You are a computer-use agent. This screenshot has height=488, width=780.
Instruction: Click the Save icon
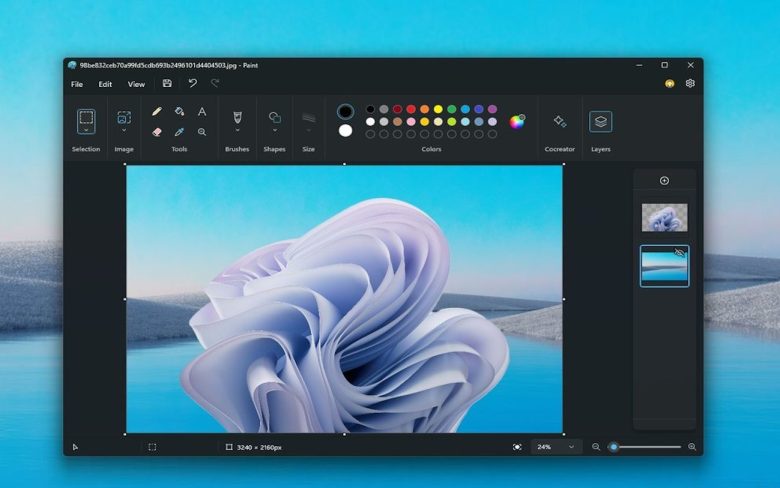167,84
